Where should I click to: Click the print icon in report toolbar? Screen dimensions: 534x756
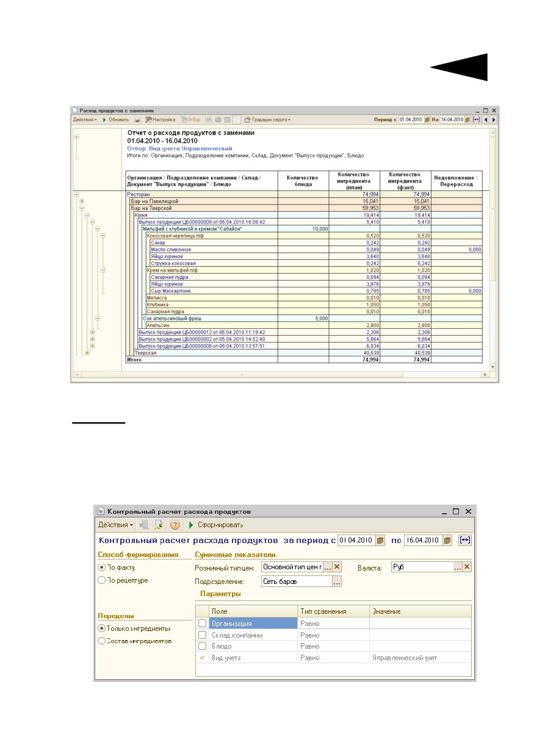(x=138, y=120)
